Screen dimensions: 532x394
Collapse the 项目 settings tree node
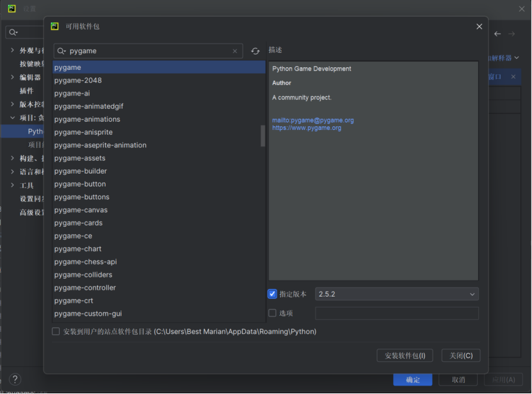point(12,118)
